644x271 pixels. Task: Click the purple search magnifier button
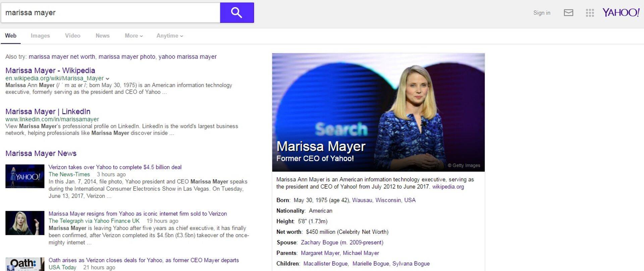237,13
